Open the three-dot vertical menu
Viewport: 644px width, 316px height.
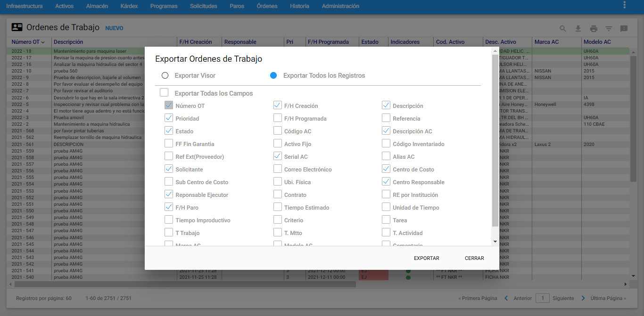coord(625,5)
